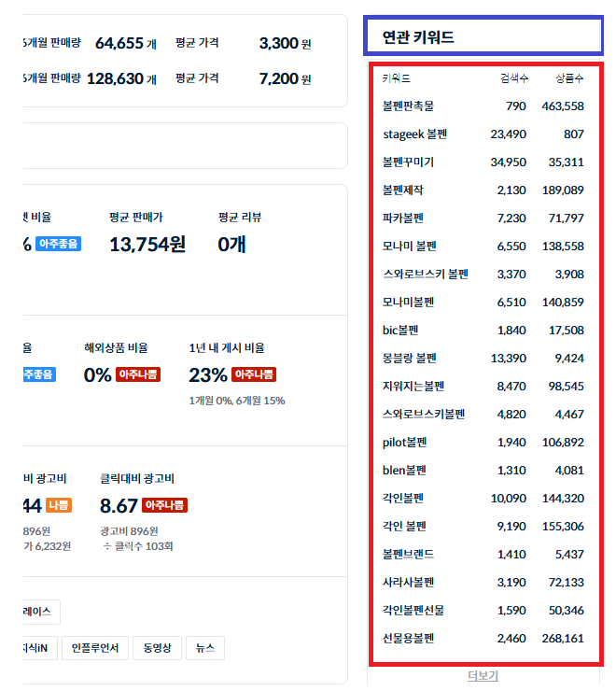This screenshot has width=616, height=691.
Task: Click the 1개월 0%, 6개월 15% note
Action: (237, 401)
